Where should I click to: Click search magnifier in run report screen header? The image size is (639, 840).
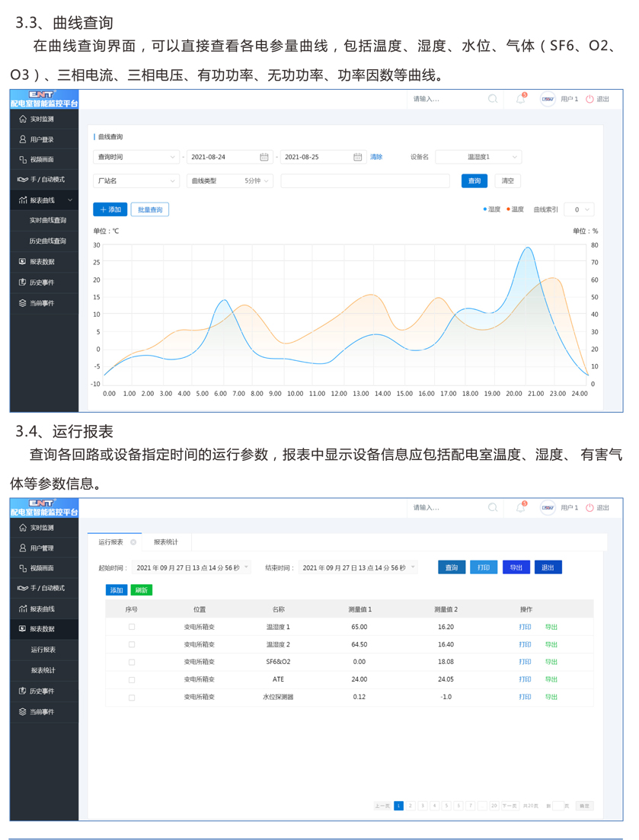point(493,508)
